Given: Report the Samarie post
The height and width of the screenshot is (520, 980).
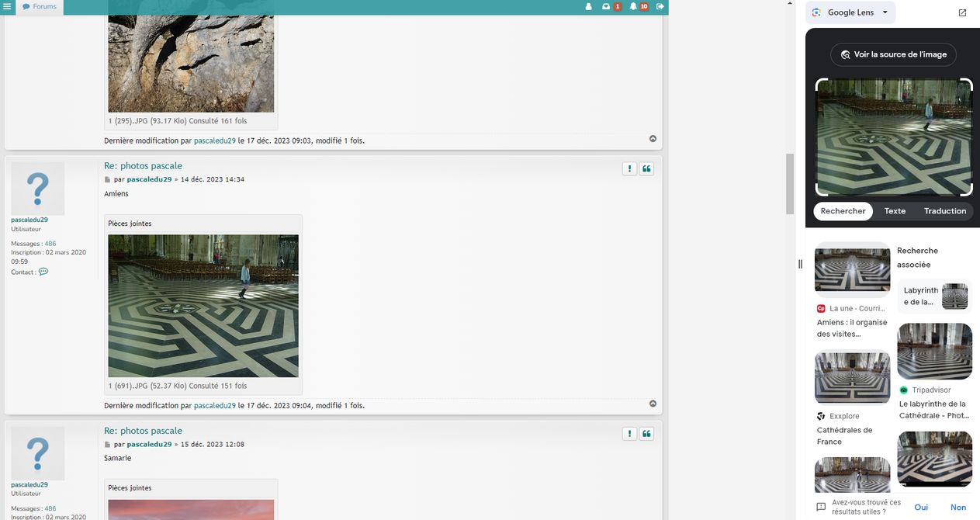Looking at the screenshot, I should pos(629,434).
